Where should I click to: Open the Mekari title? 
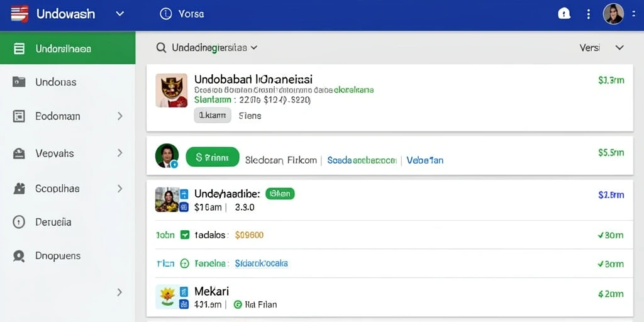tap(211, 292)
